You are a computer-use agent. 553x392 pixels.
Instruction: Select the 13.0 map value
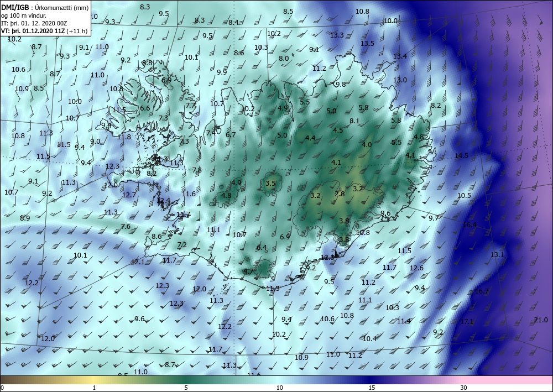pyautogui.click(x=400, y=80)
